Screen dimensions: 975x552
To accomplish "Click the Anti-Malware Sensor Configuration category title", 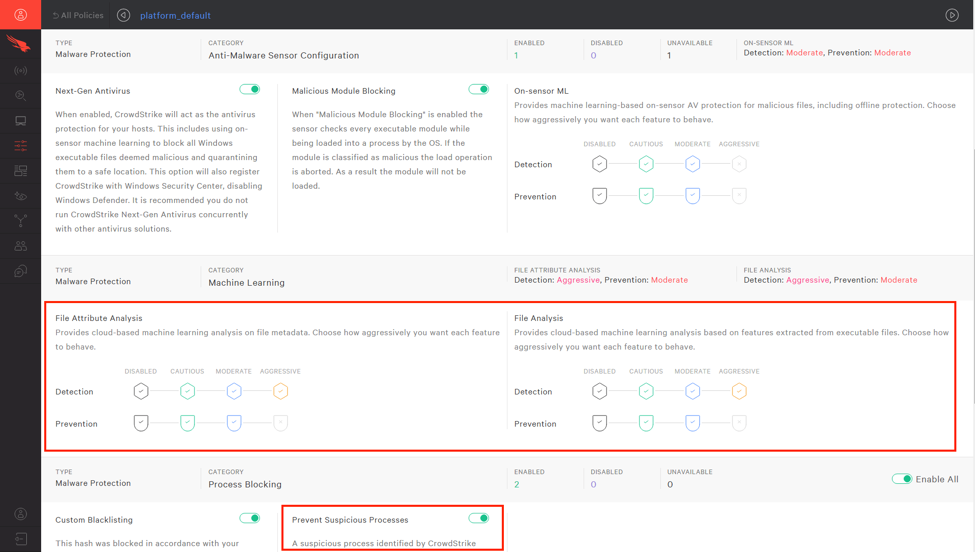I will tap(284, 55).
